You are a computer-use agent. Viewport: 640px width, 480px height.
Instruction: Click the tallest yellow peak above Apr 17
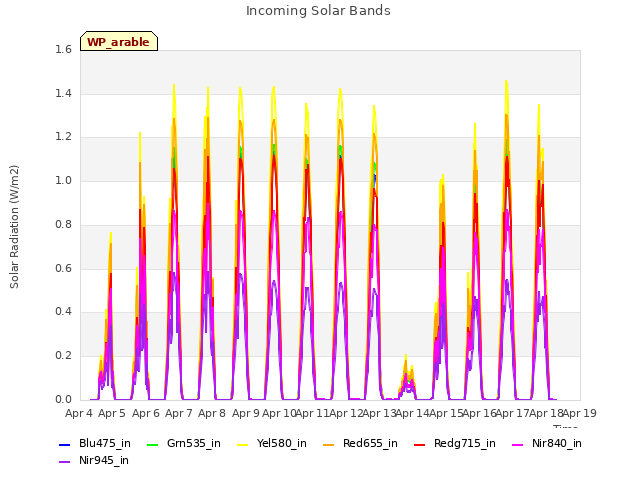(x=506, y=82)
